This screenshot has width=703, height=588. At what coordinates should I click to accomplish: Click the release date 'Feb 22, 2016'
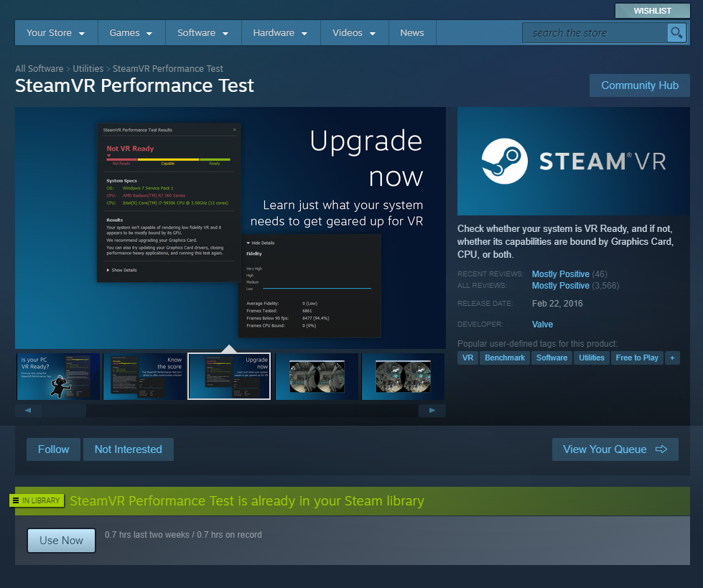(557, 304)
